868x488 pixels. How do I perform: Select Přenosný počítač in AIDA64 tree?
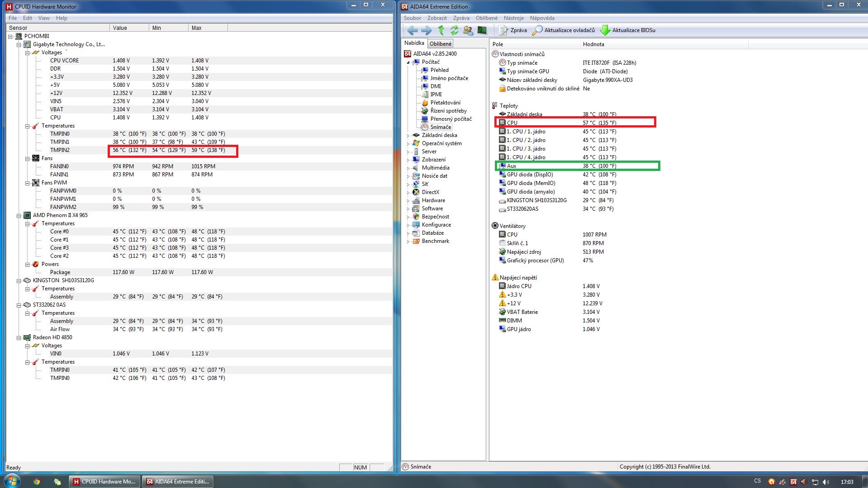point(451,119)
